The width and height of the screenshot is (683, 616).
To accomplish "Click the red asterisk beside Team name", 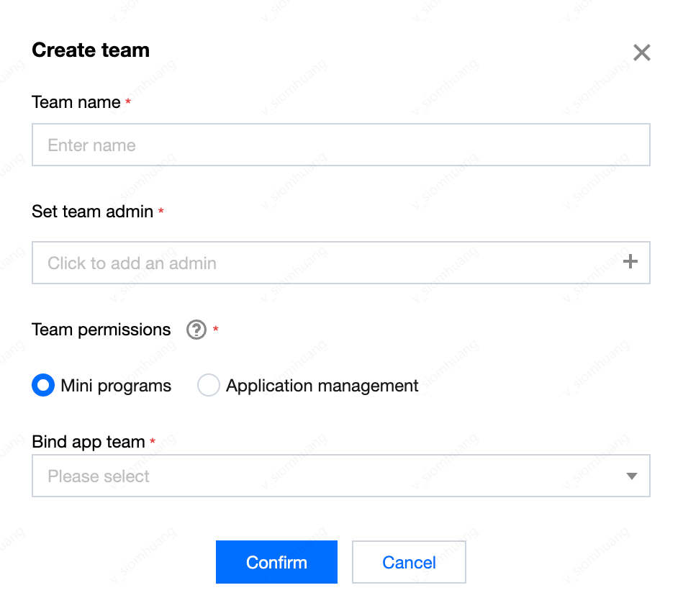I will (x=128, y=103).
